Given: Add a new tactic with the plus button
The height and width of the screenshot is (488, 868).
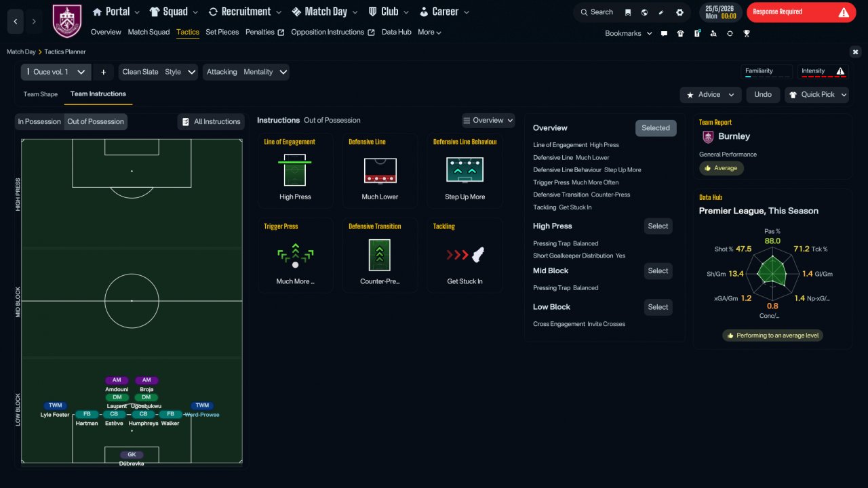Looking at the screenshot, I should tap(104, 72).
